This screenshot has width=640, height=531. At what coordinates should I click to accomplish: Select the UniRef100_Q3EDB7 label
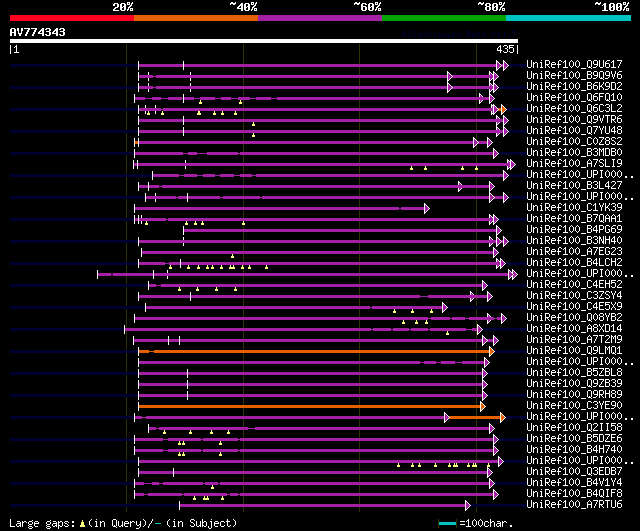coord(574,472)
